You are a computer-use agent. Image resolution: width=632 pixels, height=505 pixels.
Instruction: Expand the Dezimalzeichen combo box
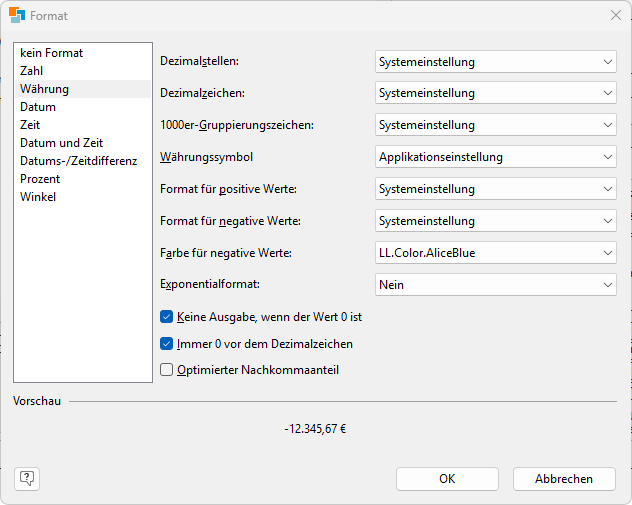click(495, 93)
